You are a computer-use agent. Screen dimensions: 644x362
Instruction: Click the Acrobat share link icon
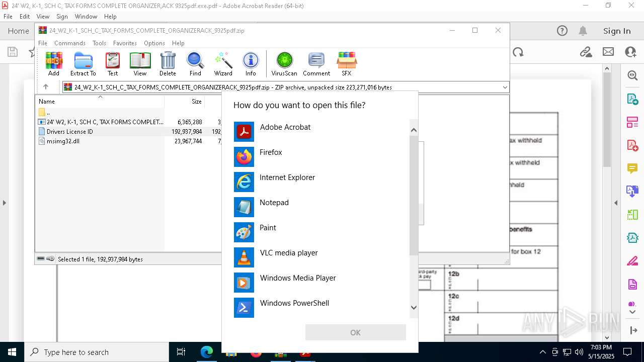coord(585,52)
